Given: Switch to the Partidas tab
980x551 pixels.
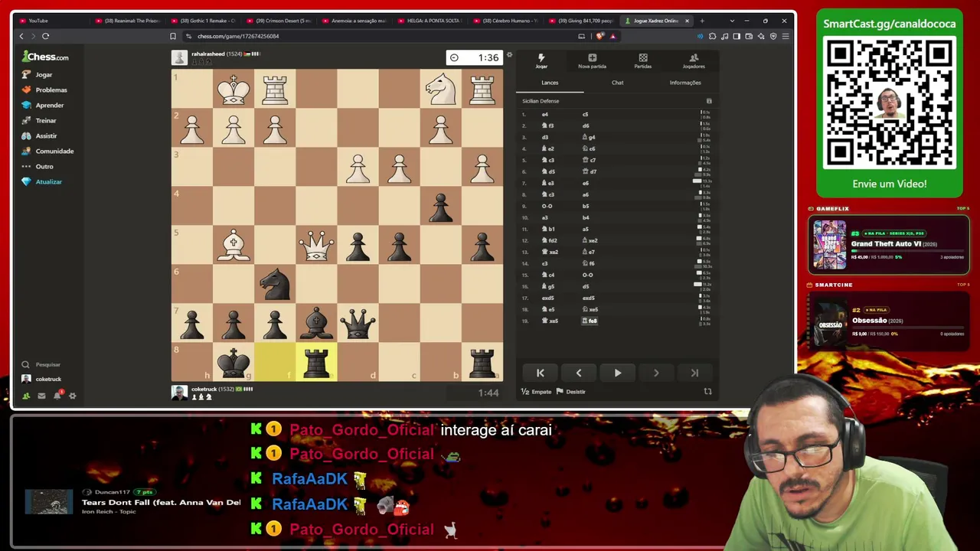Looking at the screenshot, I should click(x=643, y=61).
